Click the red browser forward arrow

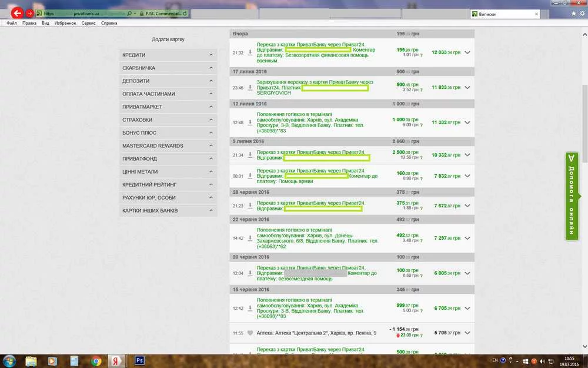coord(29,14)
